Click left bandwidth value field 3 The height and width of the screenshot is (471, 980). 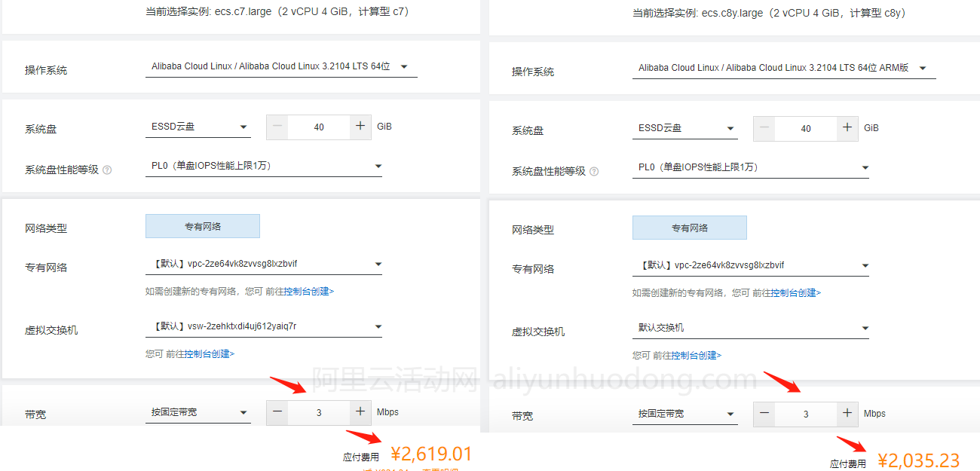tap(319, 412)
